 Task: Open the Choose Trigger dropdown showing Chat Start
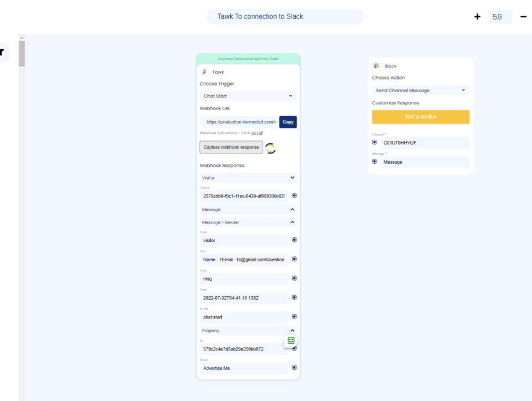(248, 96)
